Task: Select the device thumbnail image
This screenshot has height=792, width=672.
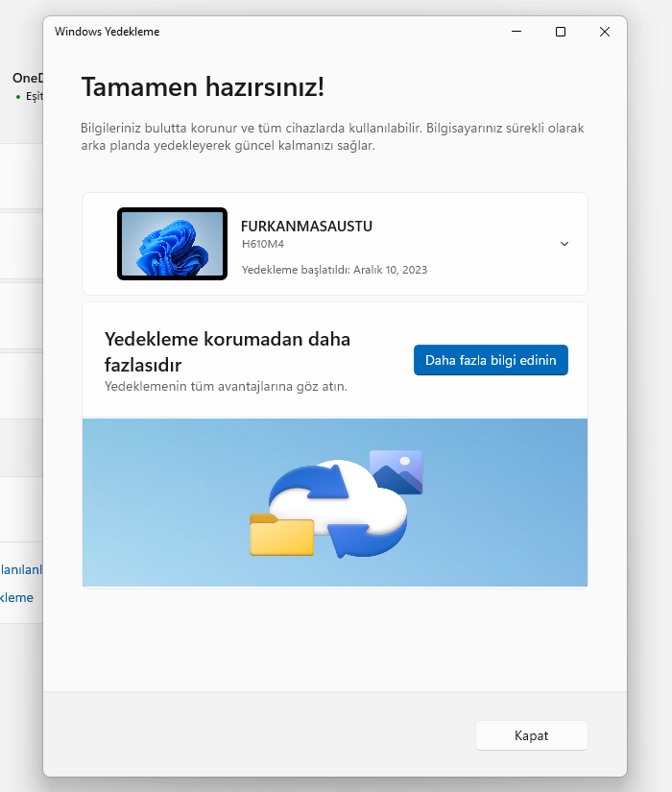Action: click(x=172, y=244)
